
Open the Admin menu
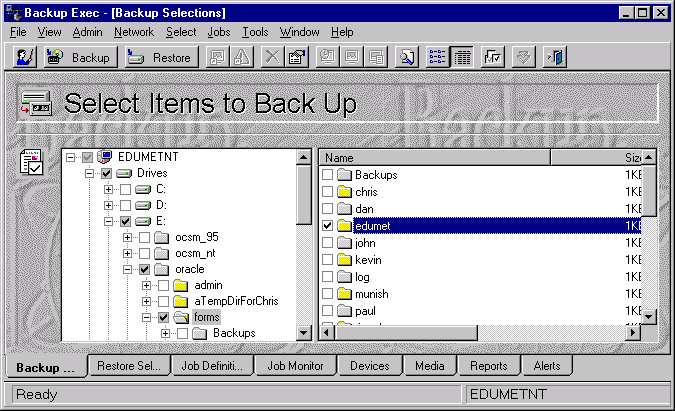coord(87,32)
